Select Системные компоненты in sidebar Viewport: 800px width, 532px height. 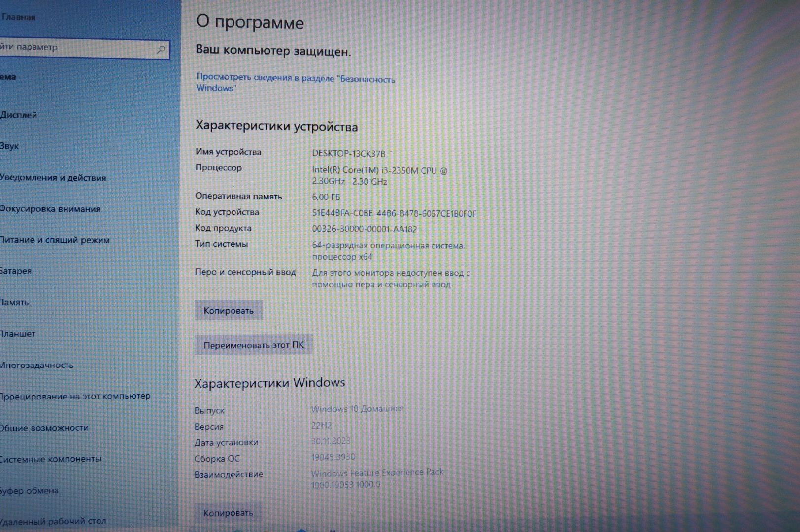coord(51,459)
